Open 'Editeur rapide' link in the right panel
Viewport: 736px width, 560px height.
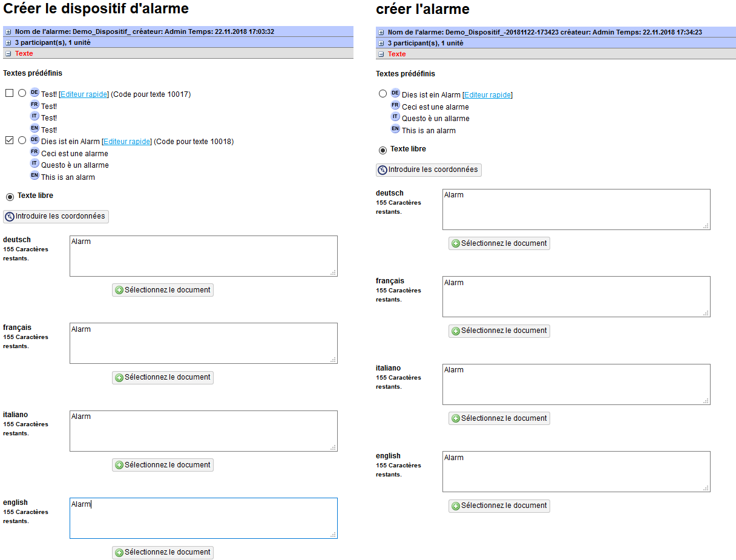[x=487, y=95]
